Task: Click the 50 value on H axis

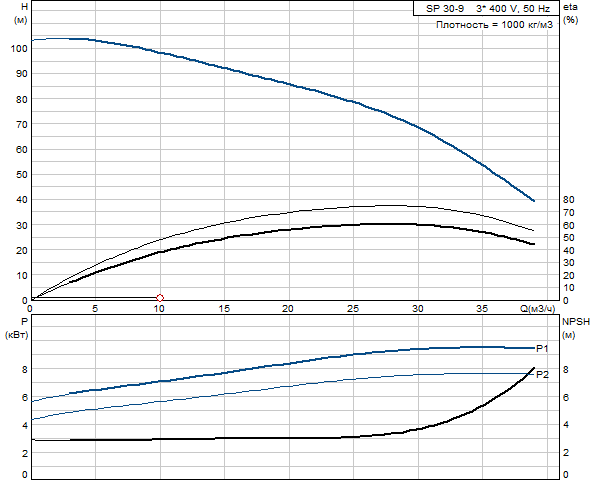Action: 22,174
